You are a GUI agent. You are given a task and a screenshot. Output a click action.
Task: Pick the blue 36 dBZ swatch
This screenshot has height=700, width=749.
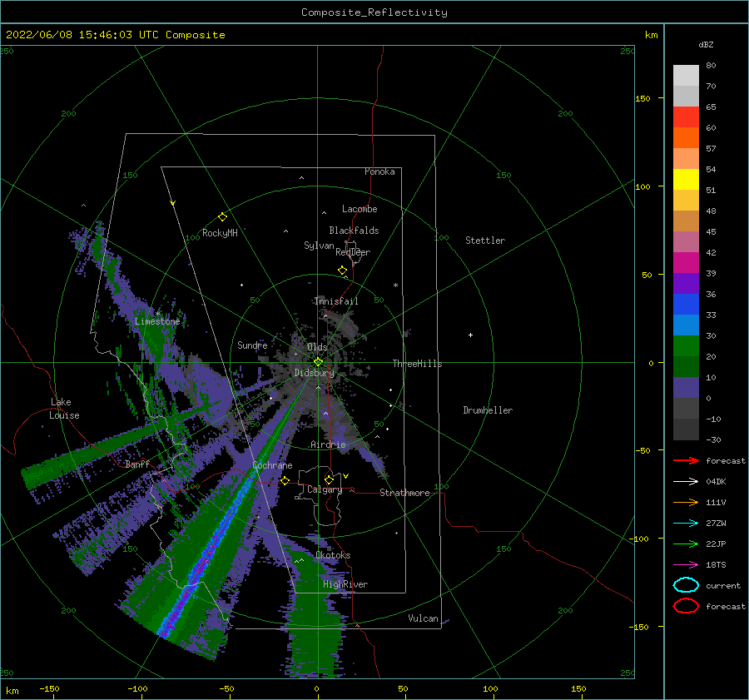686,305
